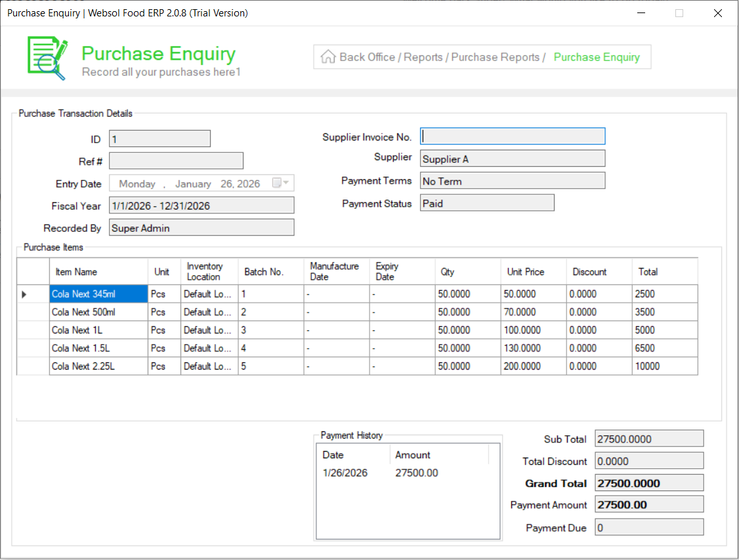
Task: Click the Payment Status field showing Paid
Action: (x=487, y=203)
